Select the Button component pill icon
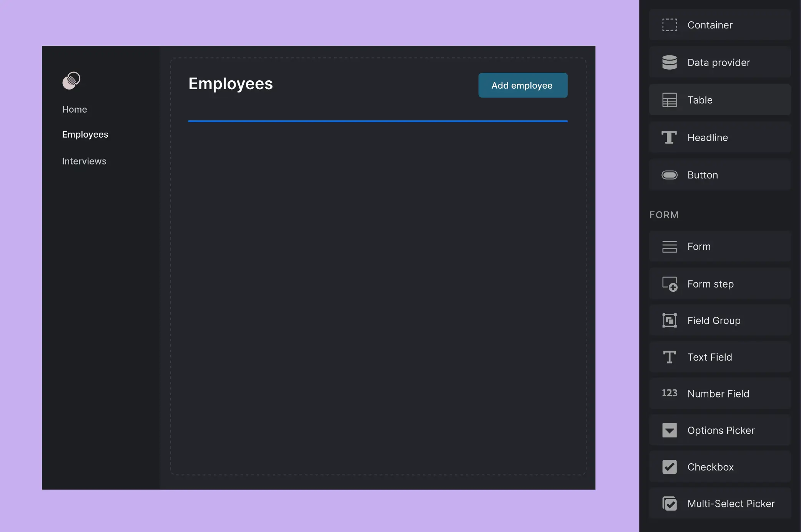Screen dimensions: 801x532 [x=669, y=175]
